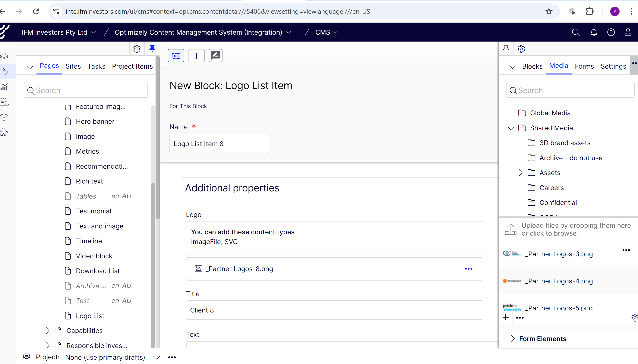Collapse the Shared Media folder
638x364 pixels.
click(x=511, y=128)
